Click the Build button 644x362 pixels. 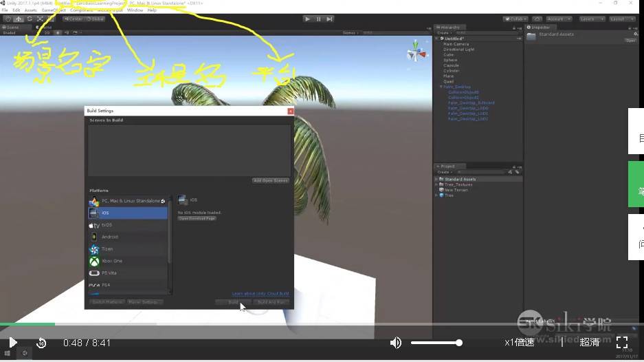[x=233, y=302]
